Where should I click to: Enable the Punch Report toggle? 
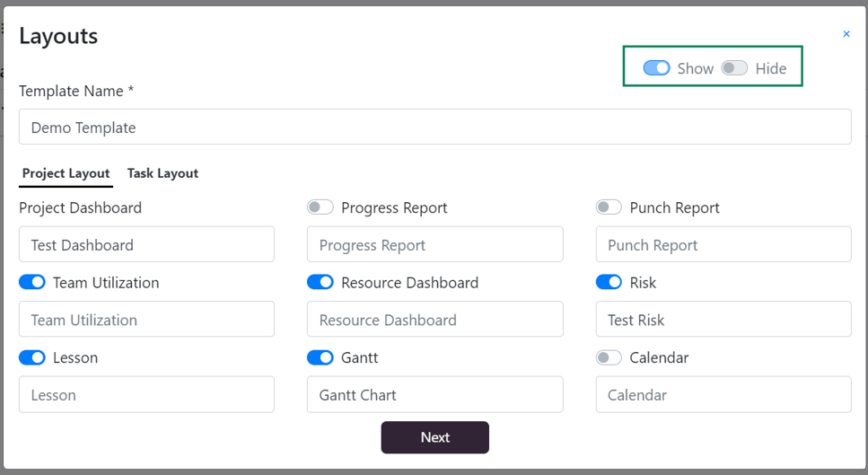tap(609, 207)
